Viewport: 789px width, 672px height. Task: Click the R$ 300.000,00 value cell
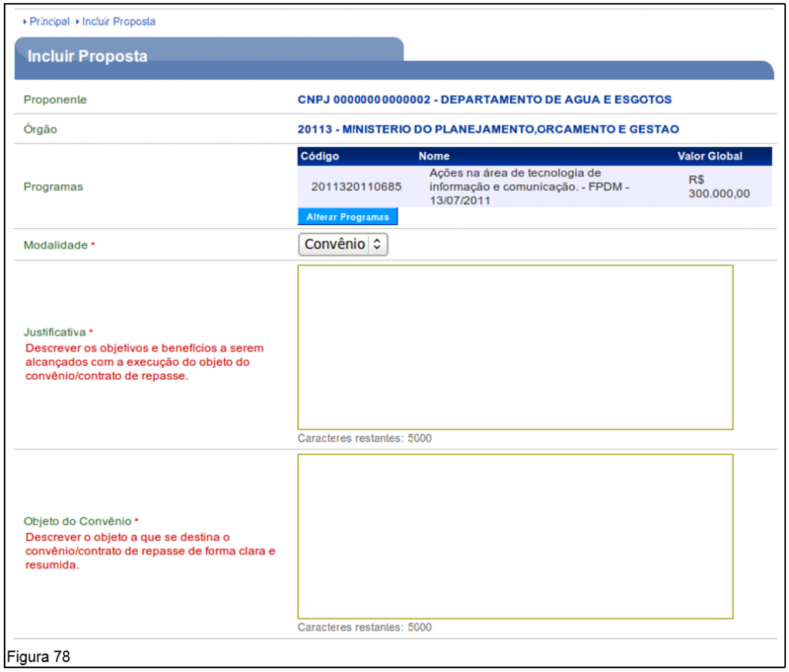[x=718, y=186]
